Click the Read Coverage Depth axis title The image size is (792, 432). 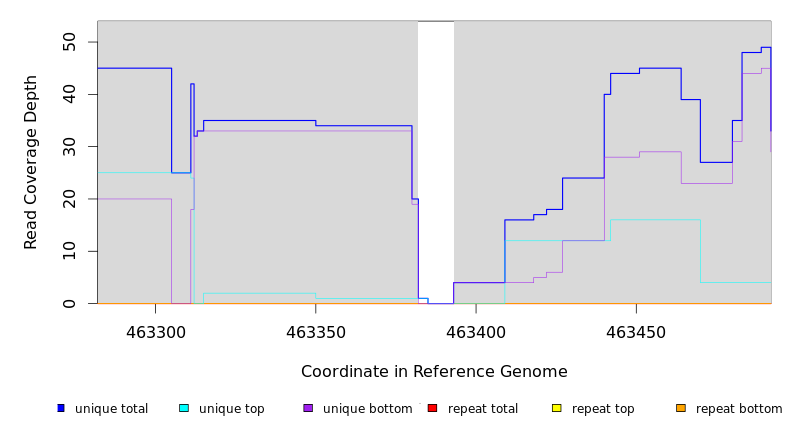pos(31,162)
